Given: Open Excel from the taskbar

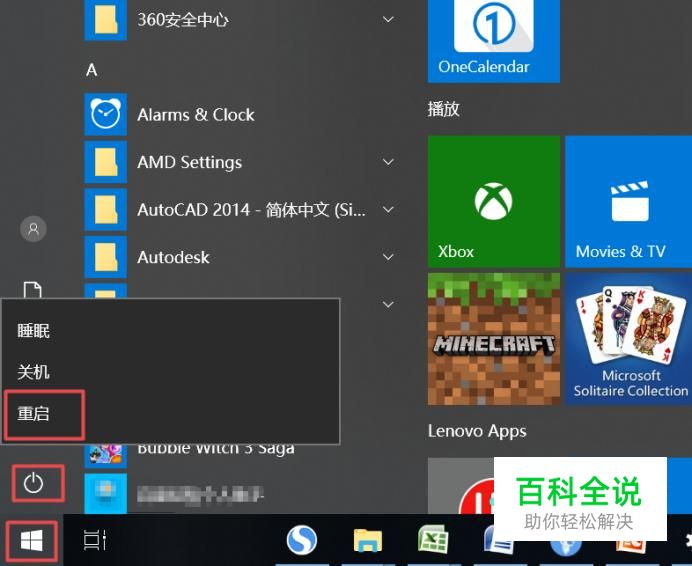Looking at the screenshot, I should click(x=433, y=539).
